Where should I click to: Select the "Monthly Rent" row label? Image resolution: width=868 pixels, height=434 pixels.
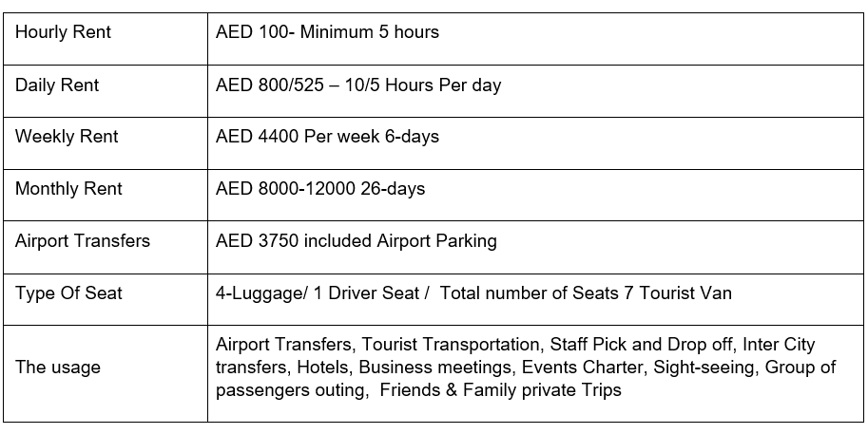68,189
